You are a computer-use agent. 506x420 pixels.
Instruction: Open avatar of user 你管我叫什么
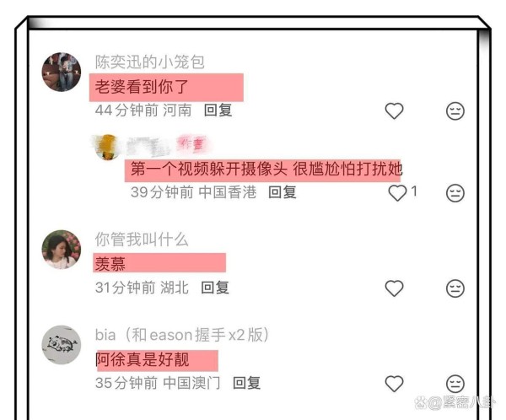pos(62,250)
